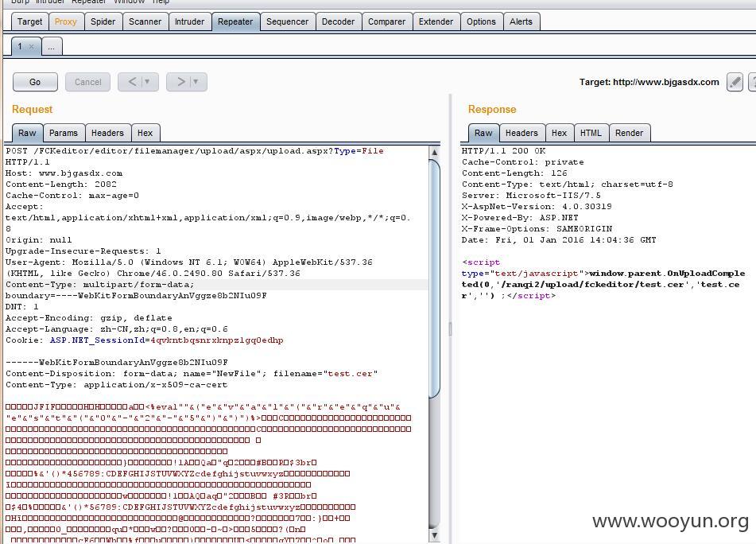Open the Extender tab
The image size is (756, 544).
[436, 21]
